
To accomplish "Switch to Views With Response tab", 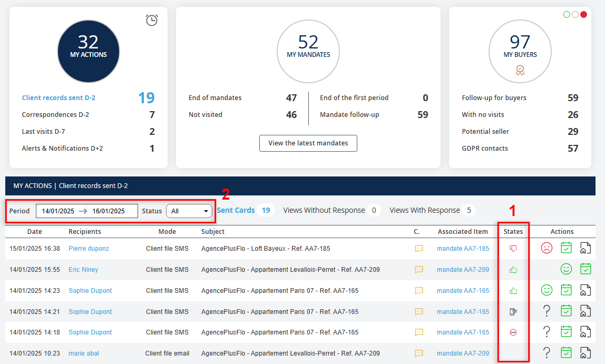I will pyautogui.click(x=425, y=210).
